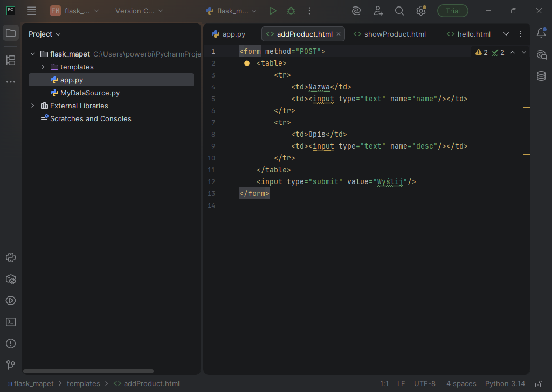The image size is (552, 392).
Task: Open AI Chat tool window on right
Action: [x=541, y=54]
